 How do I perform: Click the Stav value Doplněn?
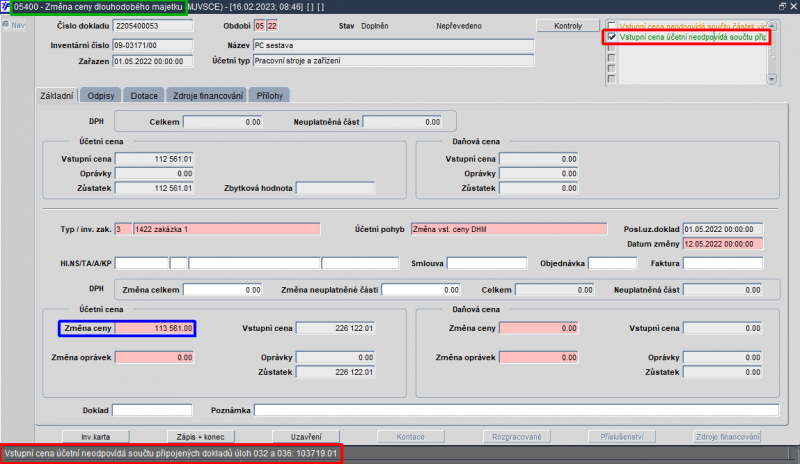pyautogui.click(x=374, y=26)
